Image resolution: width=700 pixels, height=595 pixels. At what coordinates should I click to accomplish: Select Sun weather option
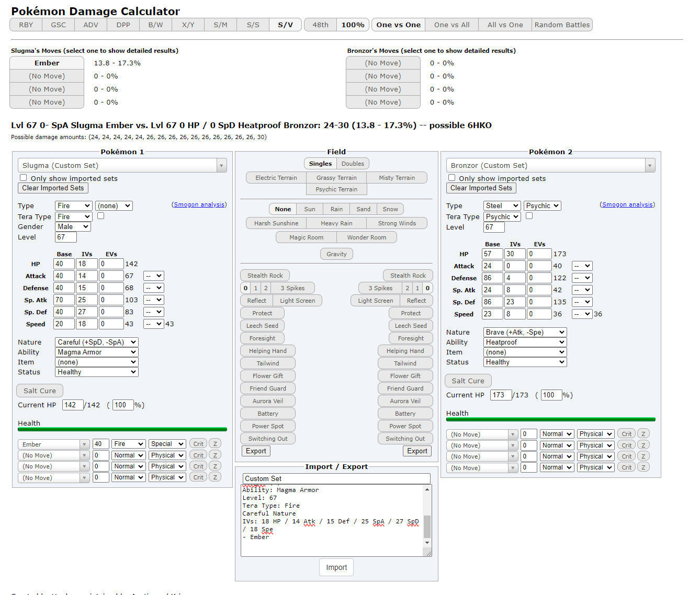click(x=310, y=209)
